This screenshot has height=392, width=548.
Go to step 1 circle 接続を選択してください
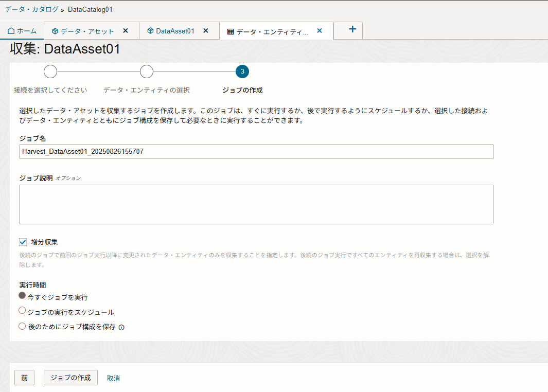50,72
